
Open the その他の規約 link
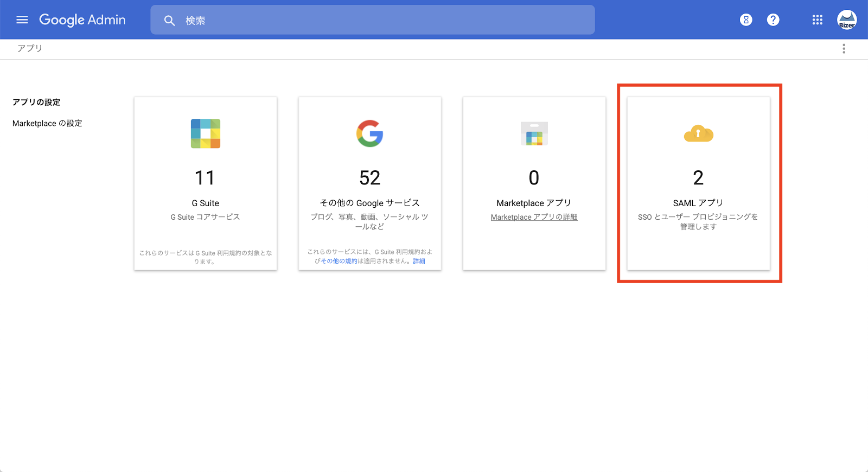point(339,261)
